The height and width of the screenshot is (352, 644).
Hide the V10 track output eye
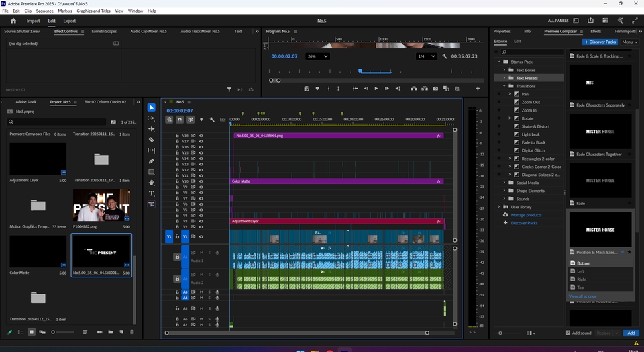(x=201, y=181)
